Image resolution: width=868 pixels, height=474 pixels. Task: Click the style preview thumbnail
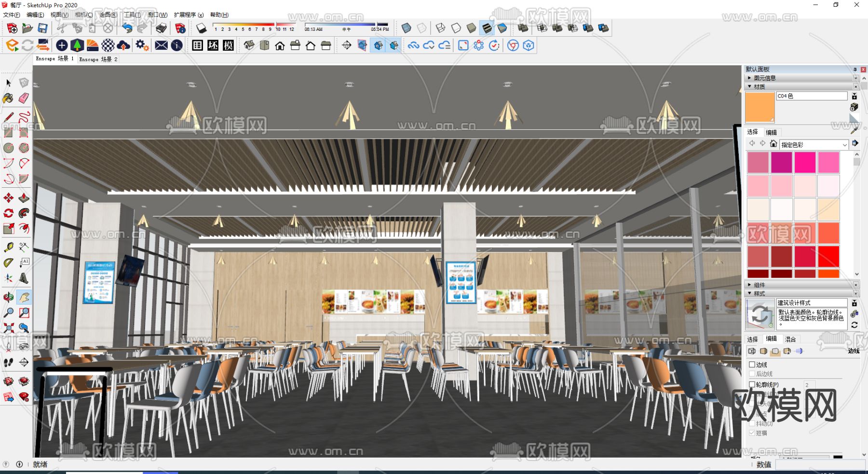coord(760,315)
